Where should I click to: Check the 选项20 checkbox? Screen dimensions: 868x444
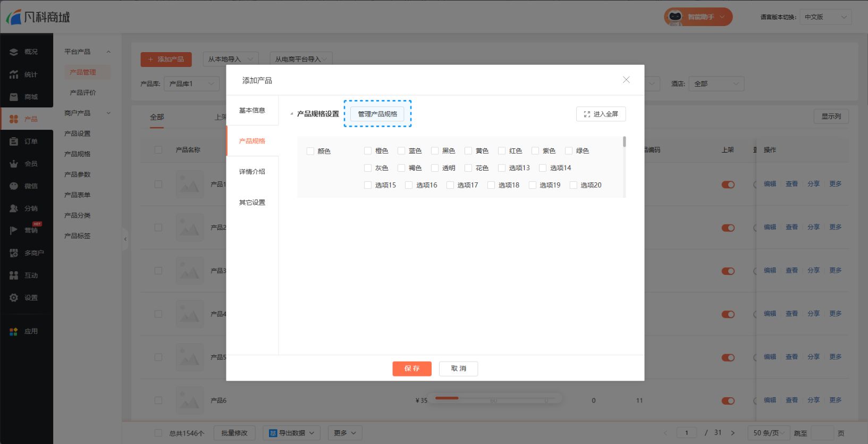[x=574, y=185]
